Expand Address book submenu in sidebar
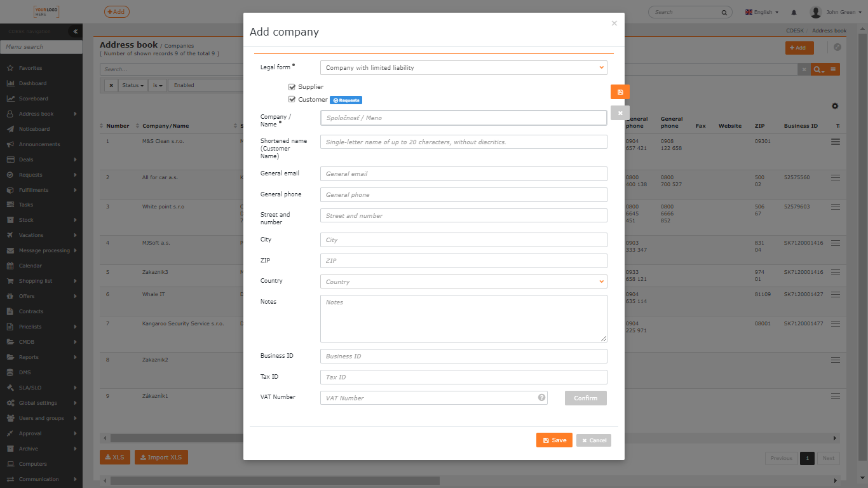The height and width of the screenshot is (488, 868). [x=75, y=114]
